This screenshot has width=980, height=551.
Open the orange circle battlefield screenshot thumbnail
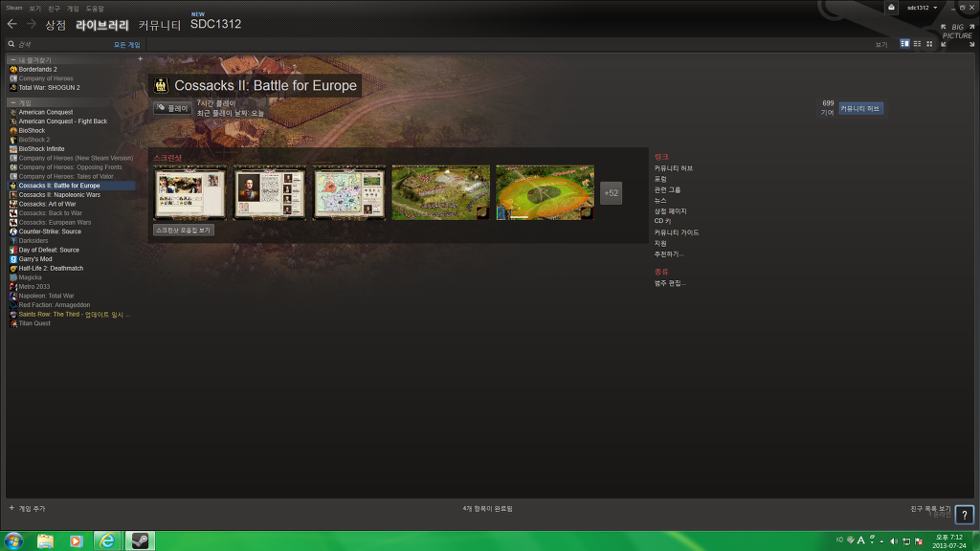(545, 192)
